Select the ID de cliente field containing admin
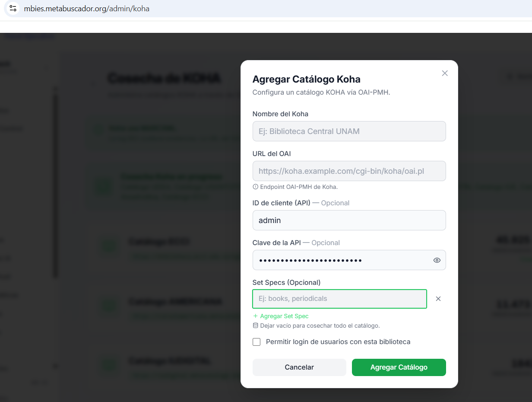532x402 pixels. coord(349,220)
